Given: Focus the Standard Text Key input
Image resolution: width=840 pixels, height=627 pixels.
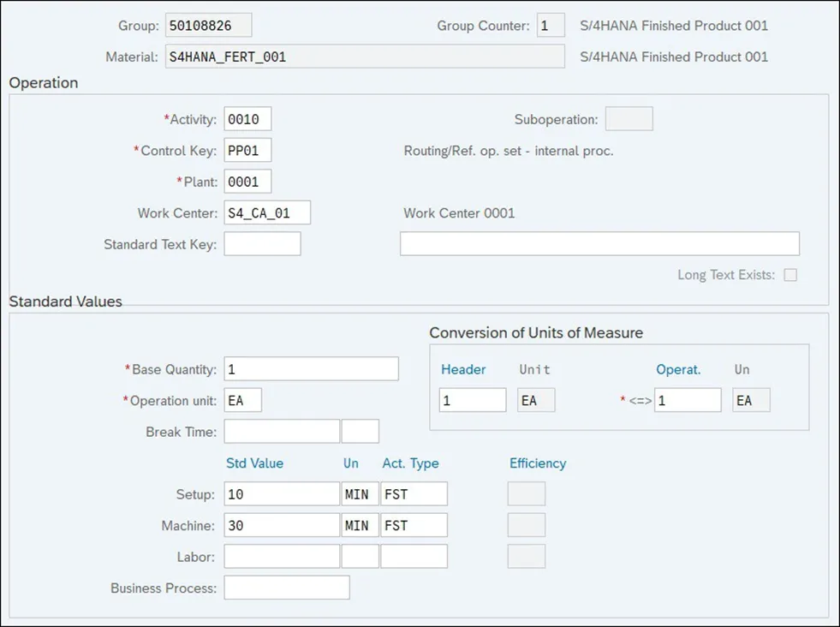Looking at the screenshot, I should [263, 244].
